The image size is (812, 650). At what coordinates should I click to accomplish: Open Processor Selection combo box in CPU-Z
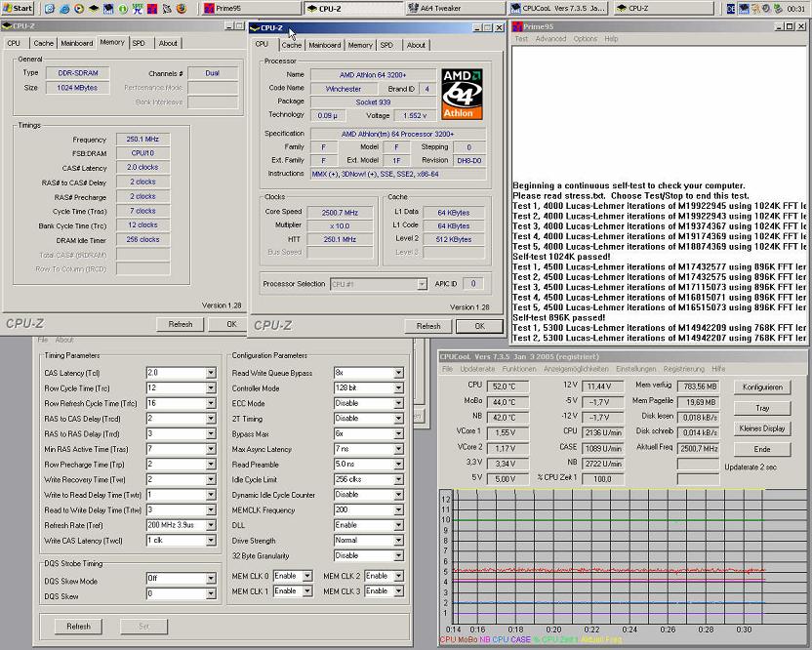[379, 284]
